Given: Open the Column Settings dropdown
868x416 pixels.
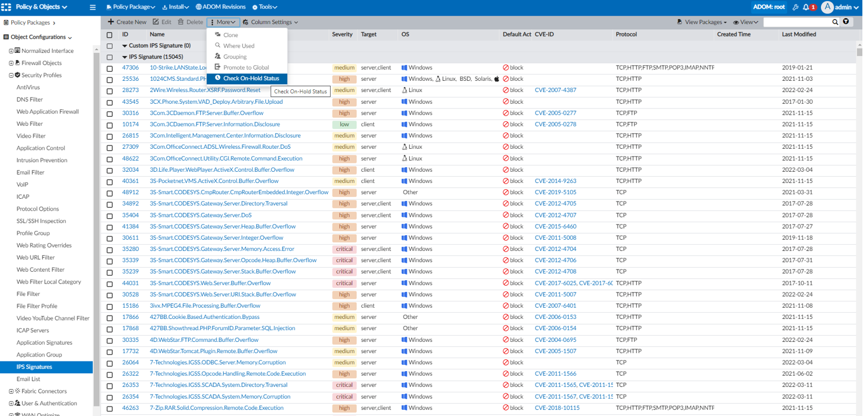Looking at the screenshot, I should [x=271, y=22].
